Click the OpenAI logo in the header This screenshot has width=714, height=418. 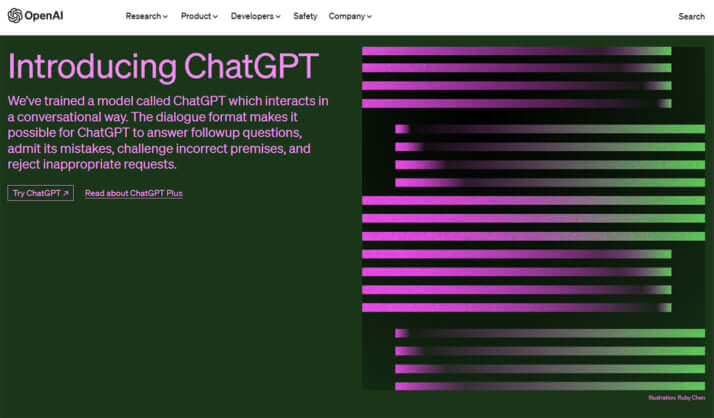pyautogui.click(x=35, y=16)
